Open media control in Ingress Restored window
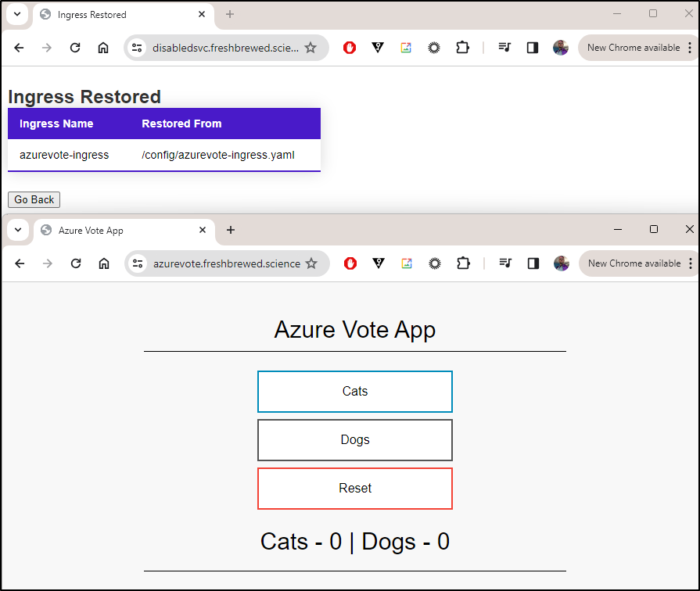This screenshot has height=591, width=700. coord(504,48)
